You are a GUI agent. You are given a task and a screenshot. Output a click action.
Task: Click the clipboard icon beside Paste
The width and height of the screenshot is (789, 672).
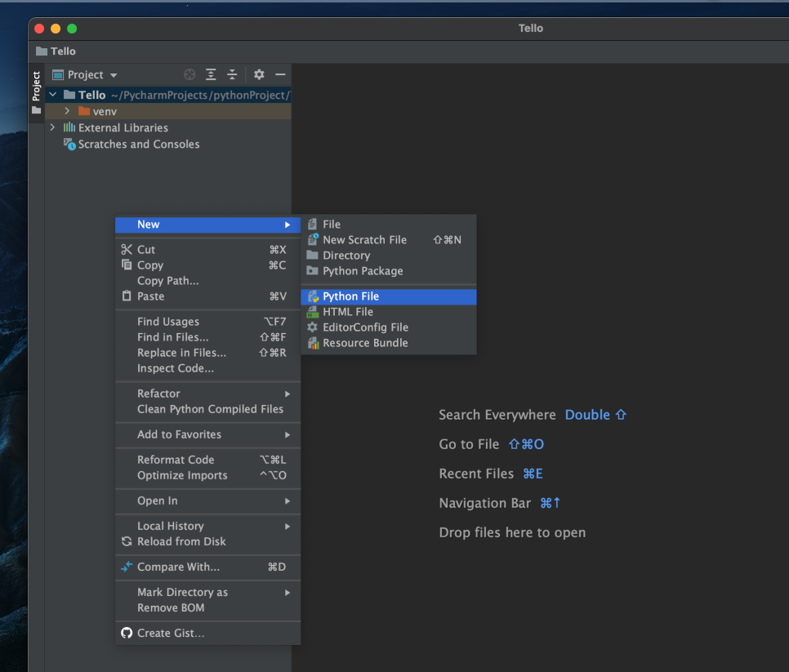tap(127, 296)
